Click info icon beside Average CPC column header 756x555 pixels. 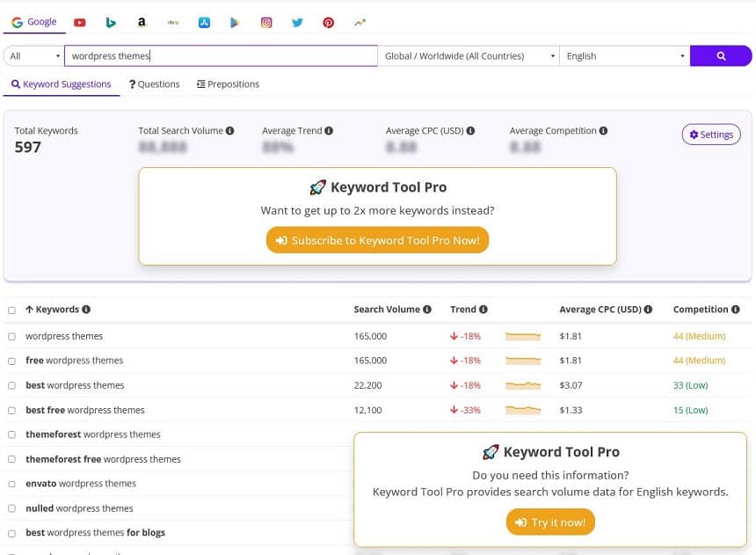[x=648, y=310]
